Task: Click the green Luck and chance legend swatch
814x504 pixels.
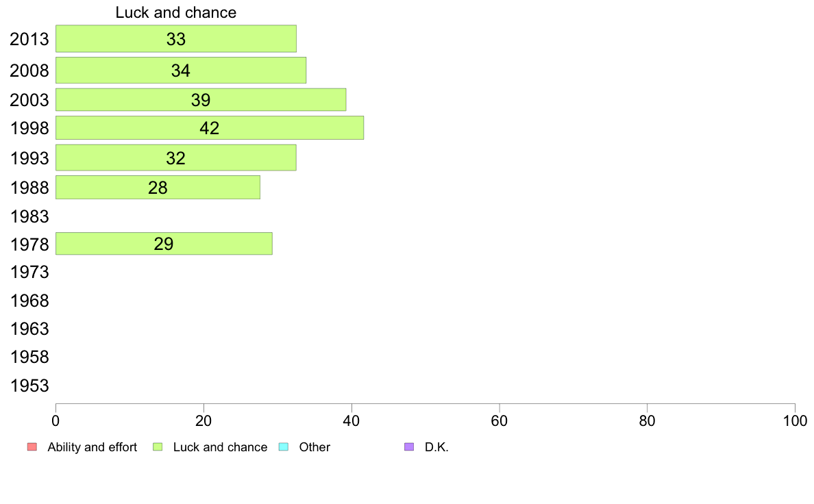Action: (158, 447)
